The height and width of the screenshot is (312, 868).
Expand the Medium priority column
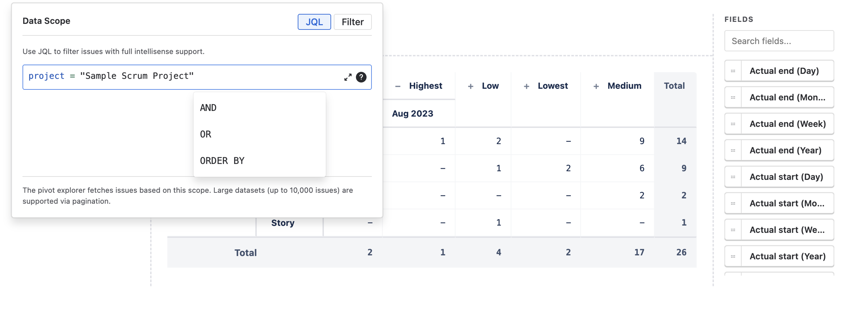(596, 86)
